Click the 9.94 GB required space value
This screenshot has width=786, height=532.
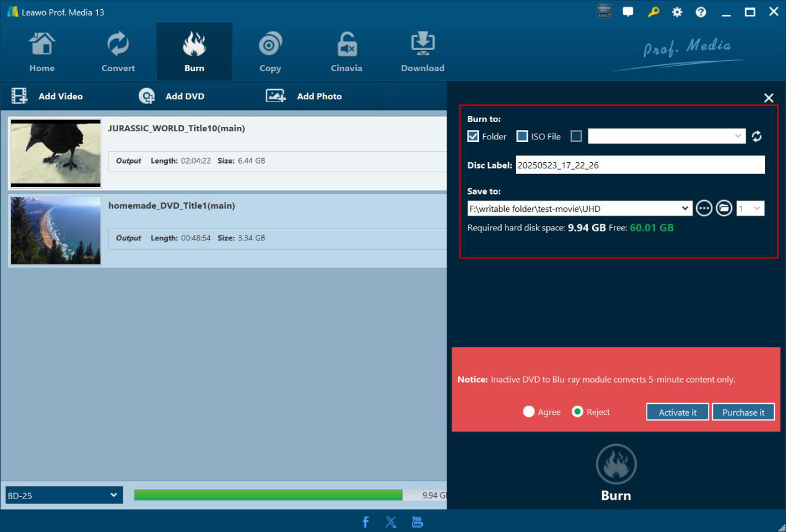[x=587, y=228]
